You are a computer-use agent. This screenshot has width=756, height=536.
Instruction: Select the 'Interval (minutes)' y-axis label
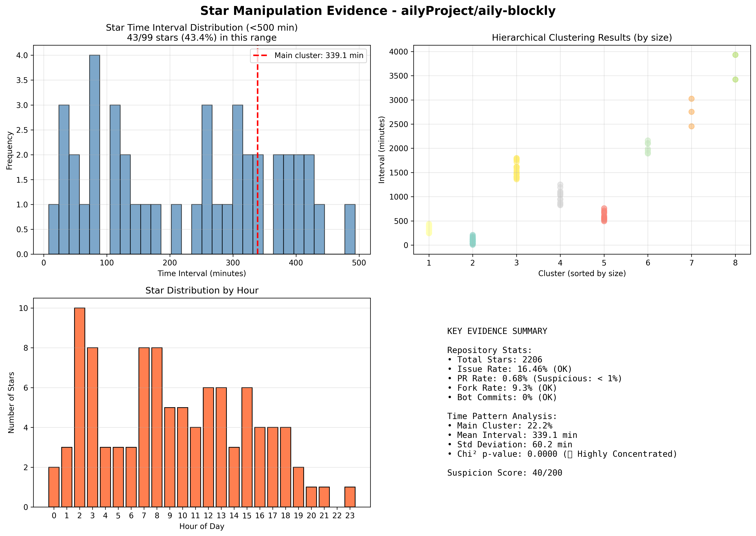coord(382,149)
